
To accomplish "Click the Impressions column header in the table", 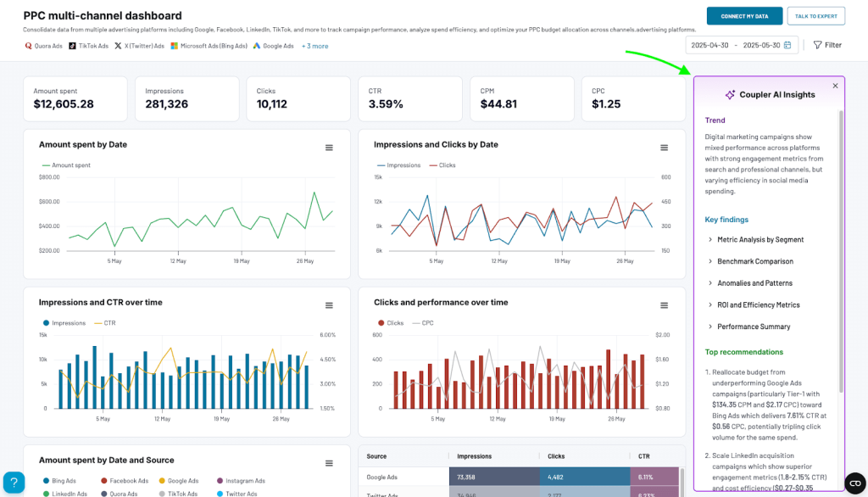I will [x=474, y=456].
